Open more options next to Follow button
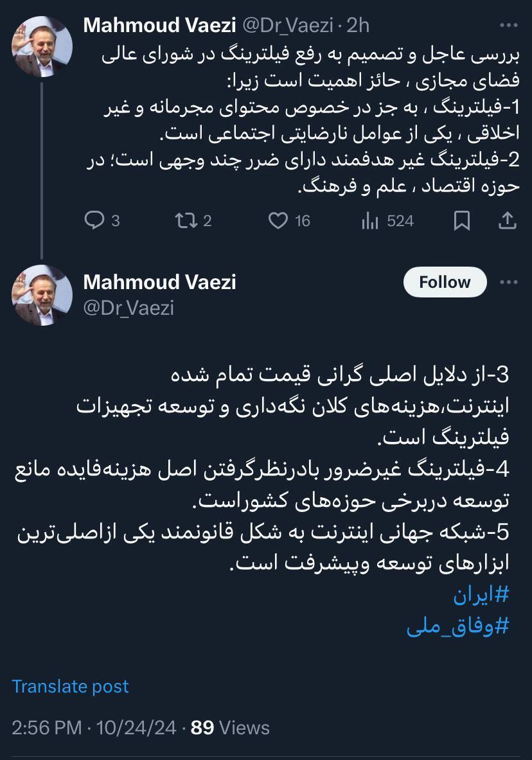Viewport: 532px width, 760px height. tap(510, 281)
